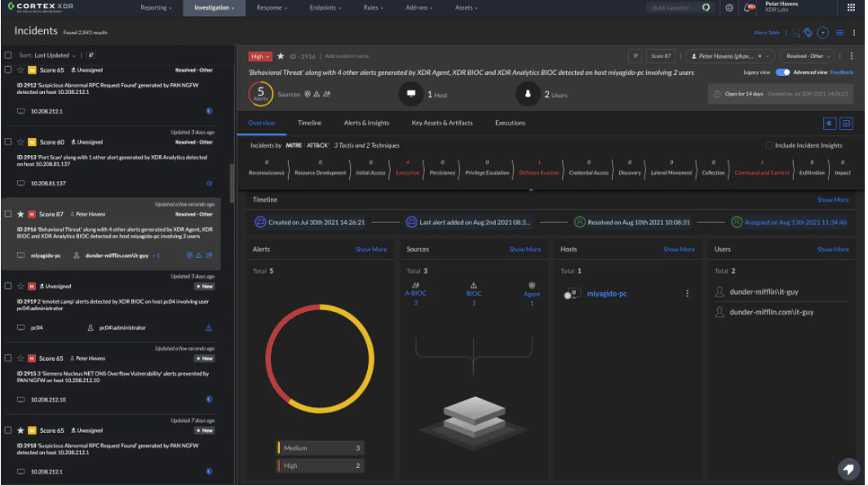868x485 pixels.
Task: Click the 2 Users person icon
Action: pos(528,94)
